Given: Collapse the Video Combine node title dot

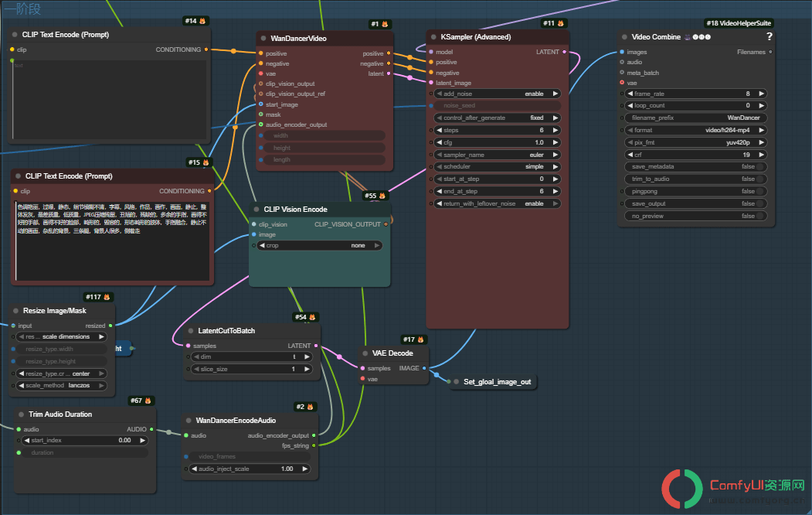Looking at the screenshot, I should click(624, 37).
